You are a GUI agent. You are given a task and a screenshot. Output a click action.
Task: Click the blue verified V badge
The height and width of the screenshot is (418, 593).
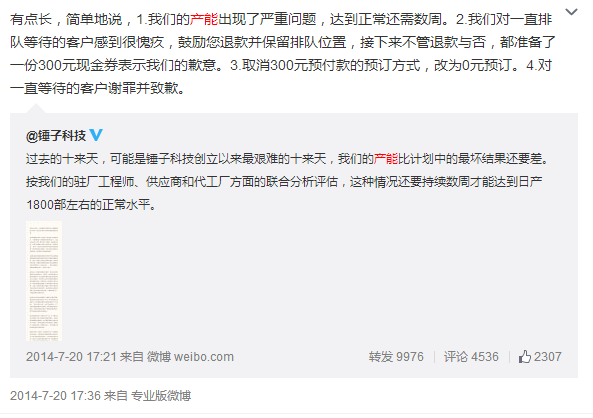pyautogui.click(x=96, y=135)
